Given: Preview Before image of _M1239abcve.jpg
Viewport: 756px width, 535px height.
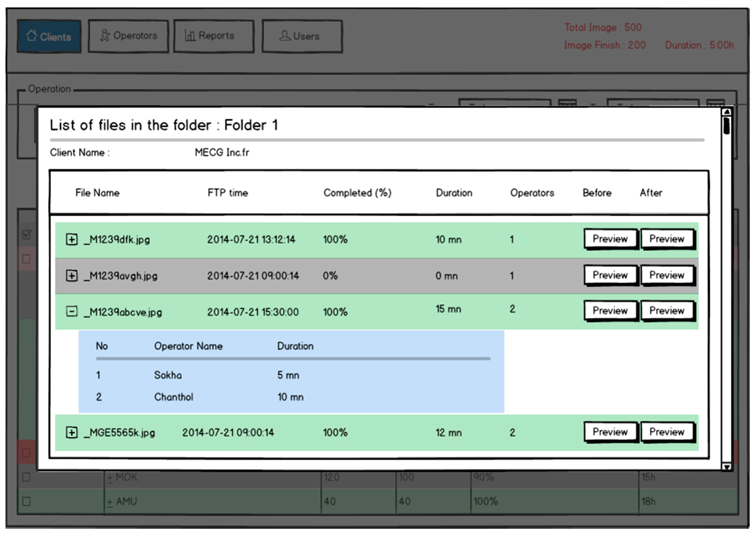Looking at the screenshot, I should tap(610, 311).
